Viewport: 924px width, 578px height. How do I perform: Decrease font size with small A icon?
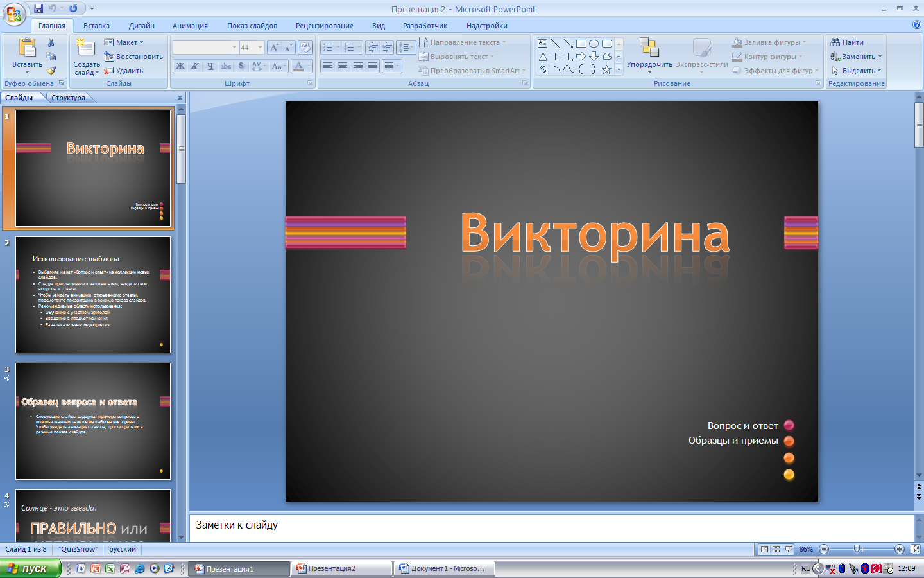pos(288,48)
